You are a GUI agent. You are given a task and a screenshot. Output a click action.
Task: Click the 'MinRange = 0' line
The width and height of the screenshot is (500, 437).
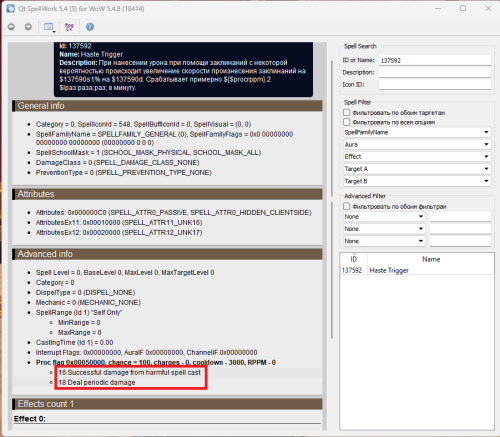(x=79, y=322)
